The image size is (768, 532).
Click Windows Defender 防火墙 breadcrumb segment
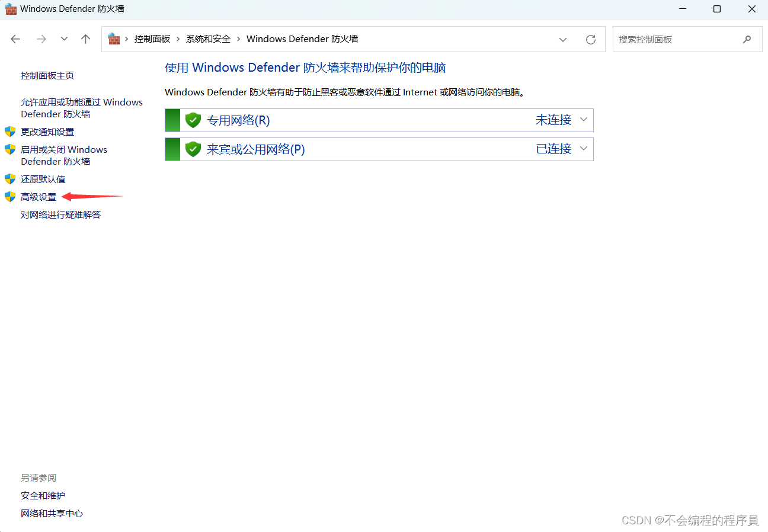pyautogui.click(x=302, y=39)
